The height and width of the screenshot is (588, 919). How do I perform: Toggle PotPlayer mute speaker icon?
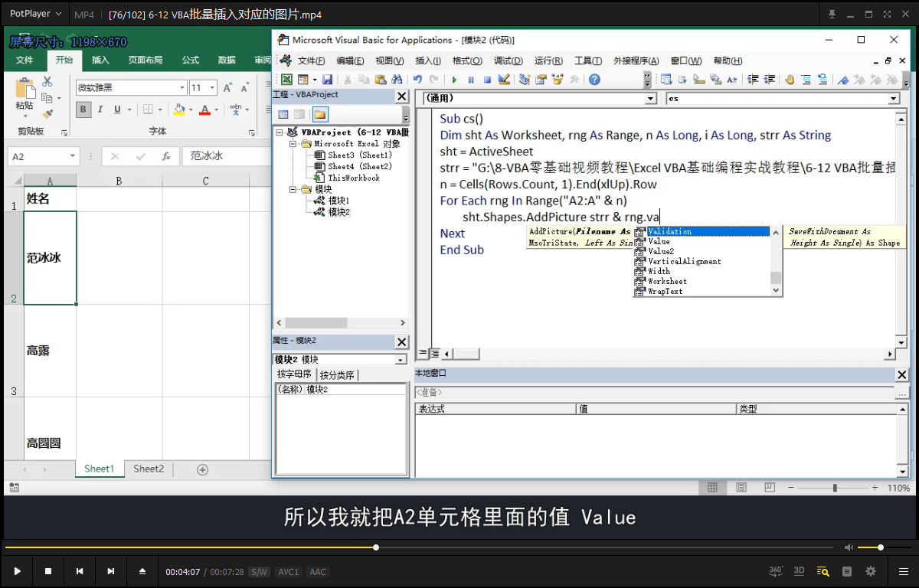(x=849, y=547)
